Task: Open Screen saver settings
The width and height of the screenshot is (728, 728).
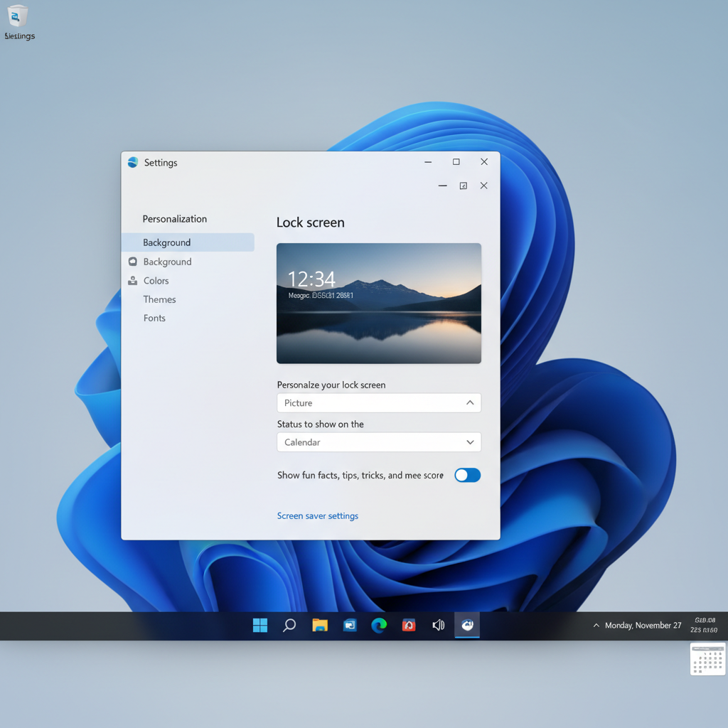Action: pos(317,515)
